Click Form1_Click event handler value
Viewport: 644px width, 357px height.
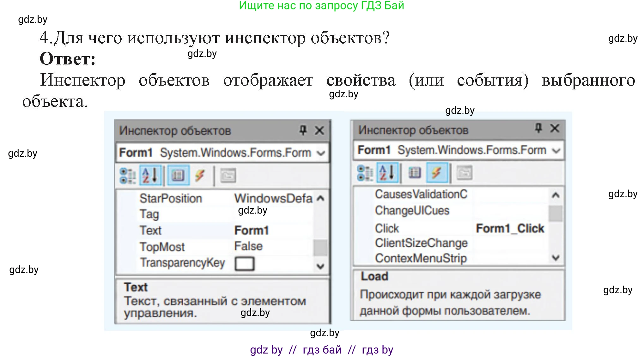pos(510,228)
